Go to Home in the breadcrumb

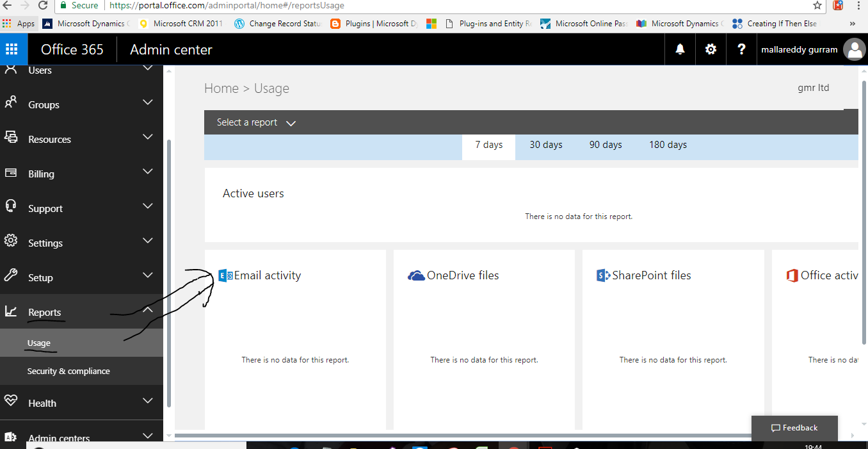pyautogui.click(x=221, y=88)
